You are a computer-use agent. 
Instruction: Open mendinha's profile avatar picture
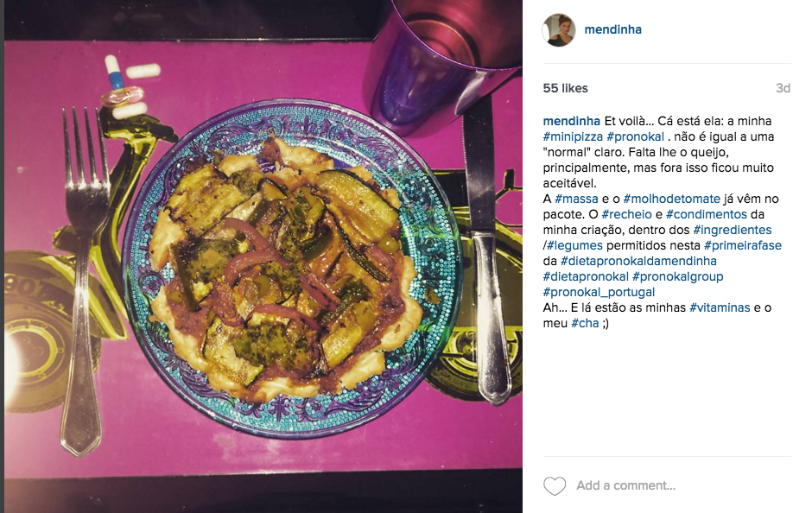coord(559,30)
